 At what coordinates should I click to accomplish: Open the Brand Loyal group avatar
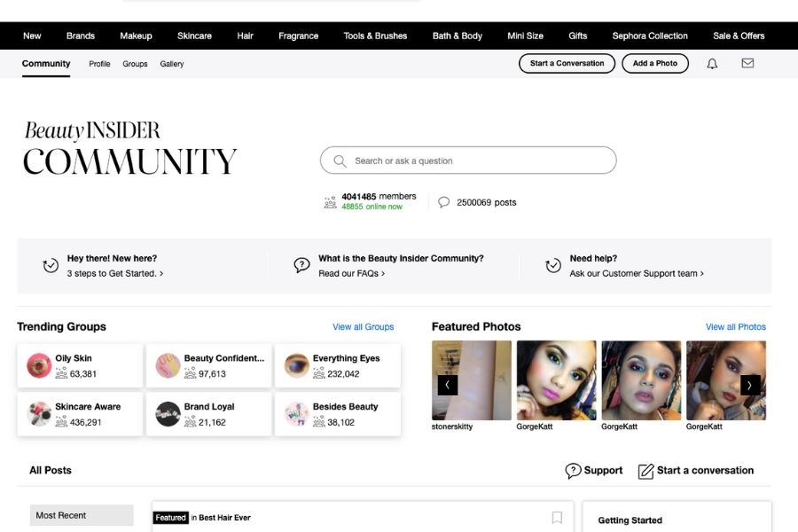(168, 414)
